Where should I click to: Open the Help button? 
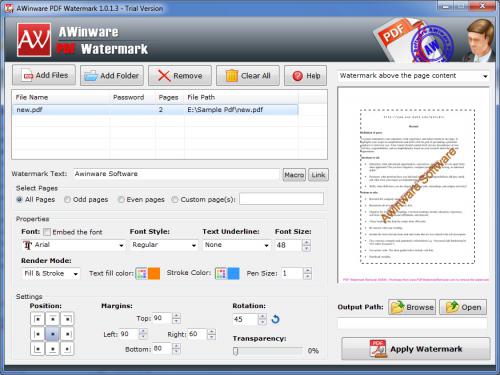click(306, 76)
